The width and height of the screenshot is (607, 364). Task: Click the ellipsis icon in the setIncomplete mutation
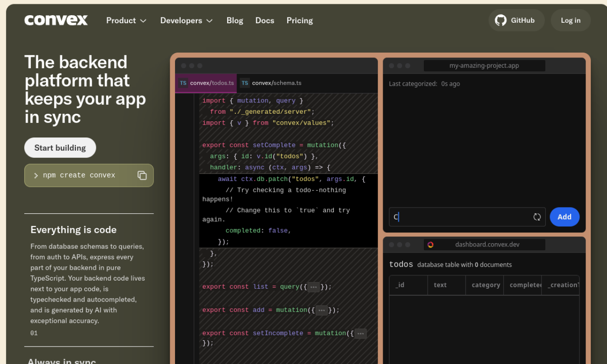(360, 333)
